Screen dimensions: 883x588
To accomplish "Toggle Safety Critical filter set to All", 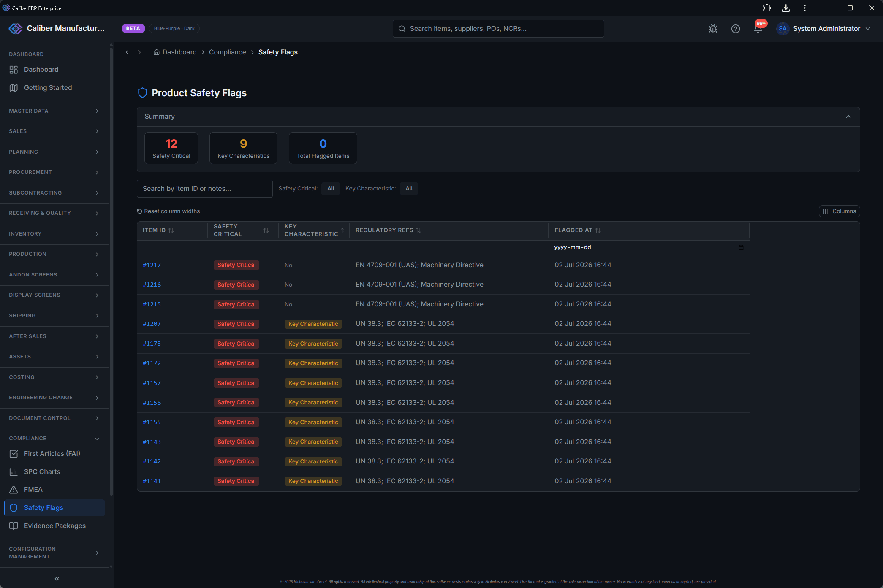I will [331, 189].
